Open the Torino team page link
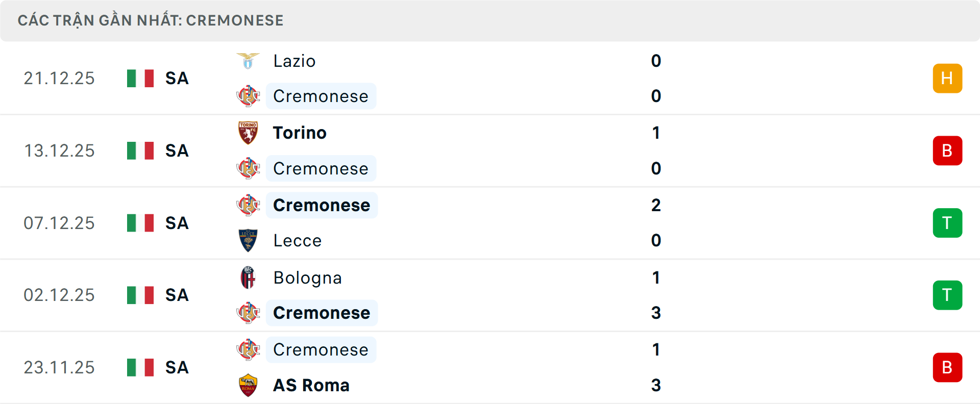 (x=299, y=133)
